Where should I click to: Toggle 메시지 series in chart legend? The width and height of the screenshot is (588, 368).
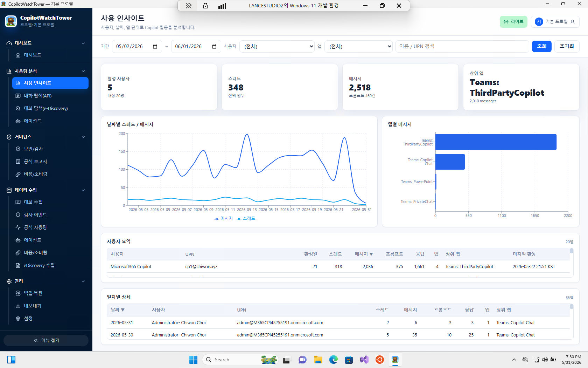point(223,218)
